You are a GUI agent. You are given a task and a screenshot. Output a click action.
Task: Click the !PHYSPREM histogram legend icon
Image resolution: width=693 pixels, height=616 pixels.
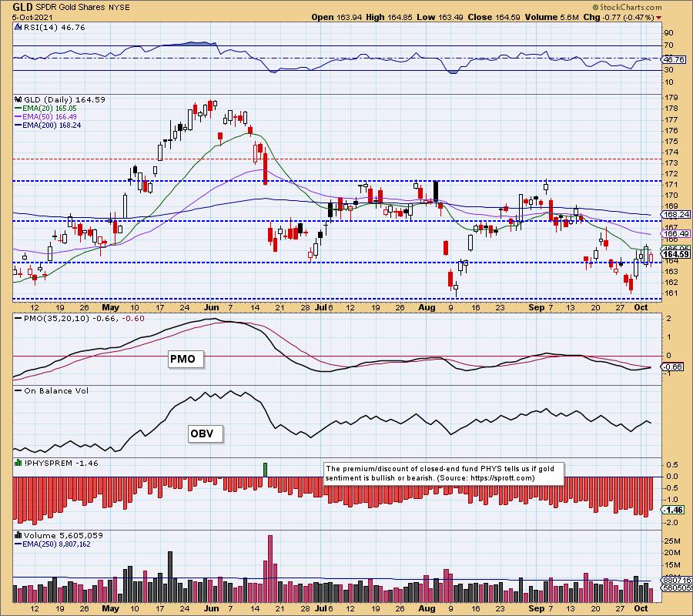point(18,463)
